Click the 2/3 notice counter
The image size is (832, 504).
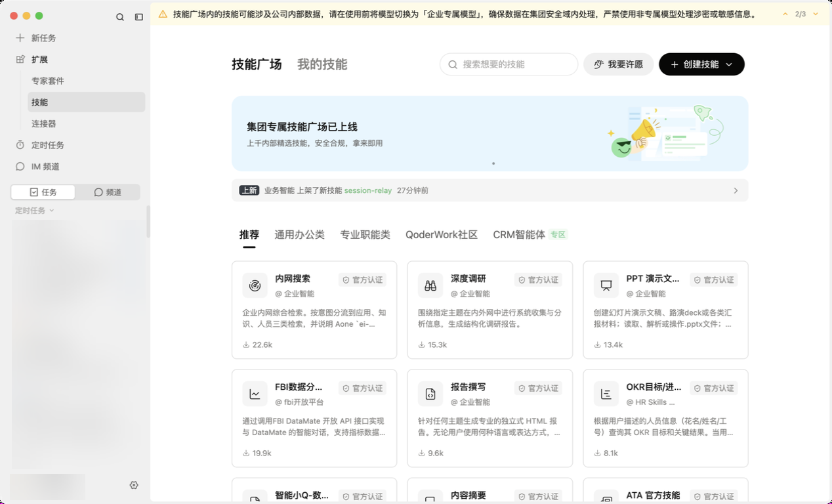801,14
